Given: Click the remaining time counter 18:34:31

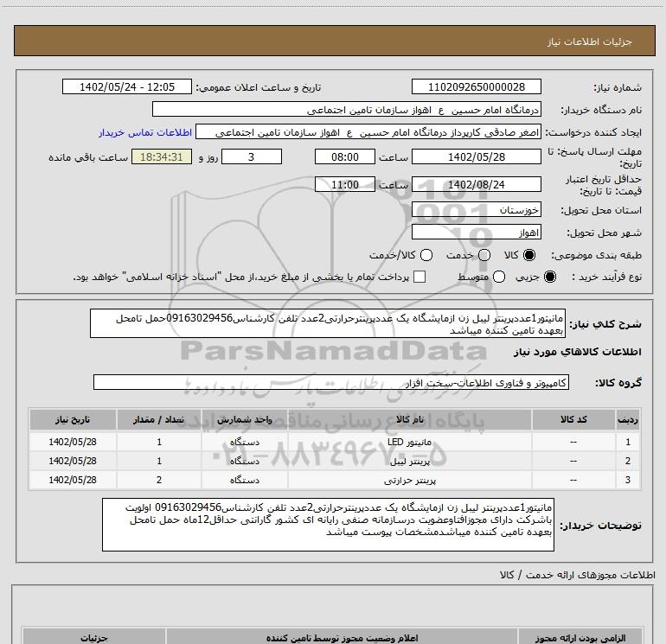Looking at the screenshot, I should click(162, 157).
